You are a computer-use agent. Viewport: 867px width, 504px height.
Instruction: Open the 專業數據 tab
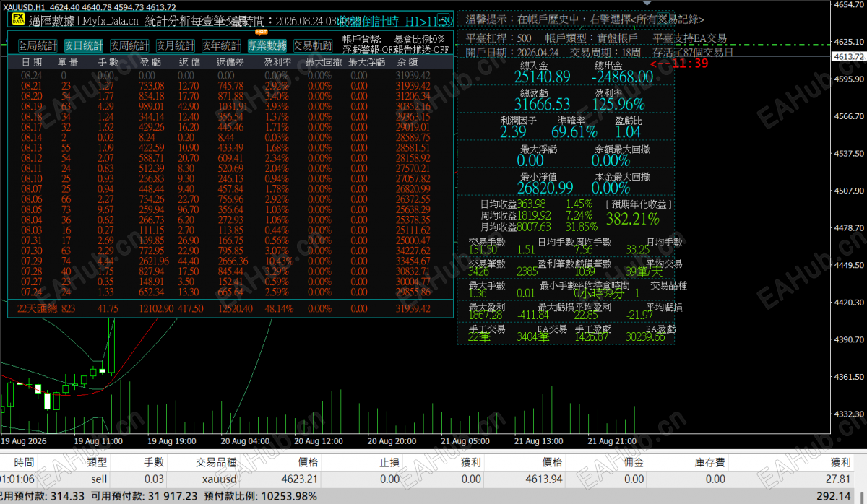coord(267,46)
